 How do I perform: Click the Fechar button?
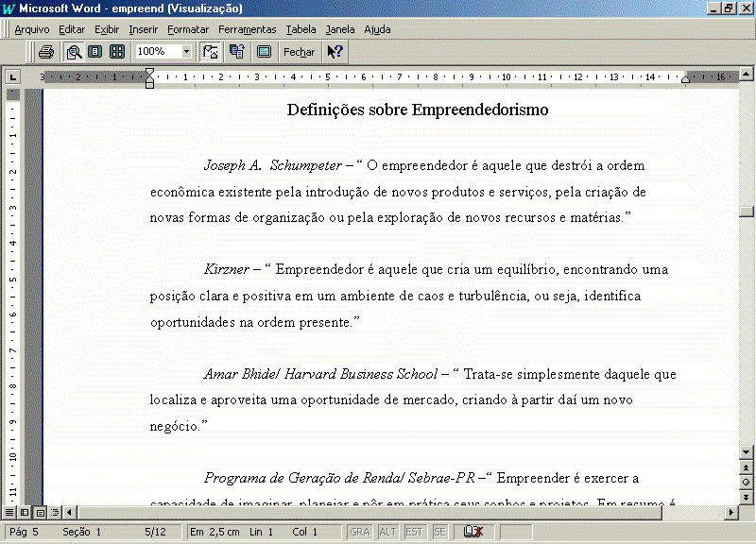(299, 52)
